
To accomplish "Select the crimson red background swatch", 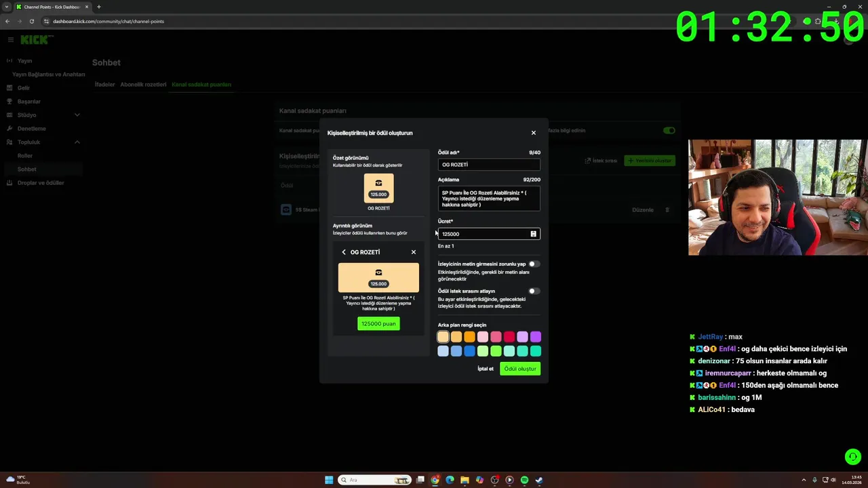I will [509, 337].
